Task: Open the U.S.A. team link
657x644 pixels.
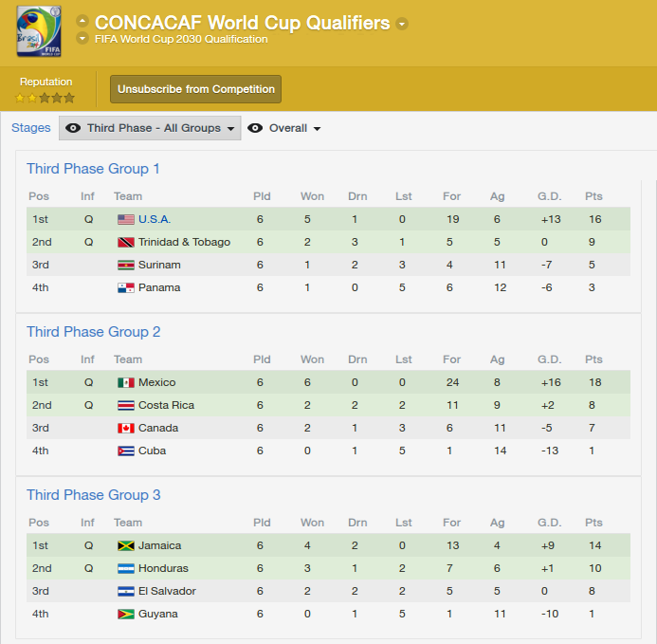Action: point(155,219)
